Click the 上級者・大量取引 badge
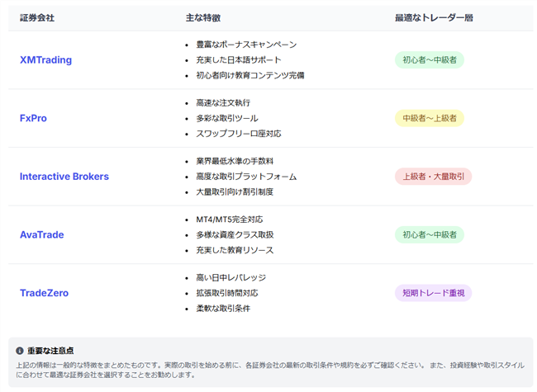The image size is (537, 392). pyautogui.click(x=433, y=177)
